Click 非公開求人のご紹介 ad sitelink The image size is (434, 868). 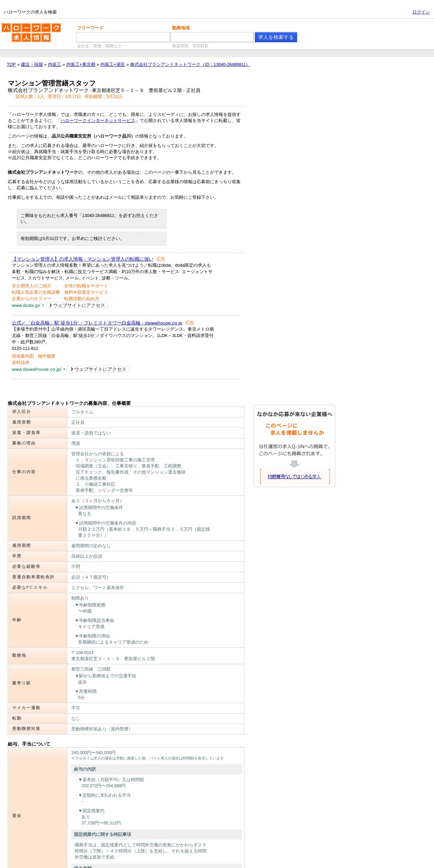31,286
